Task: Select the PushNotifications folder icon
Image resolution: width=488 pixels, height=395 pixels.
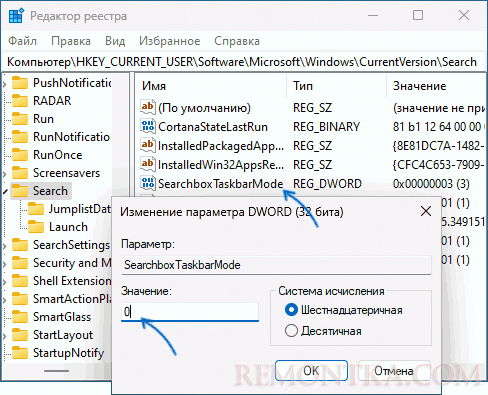Action: 20,83
